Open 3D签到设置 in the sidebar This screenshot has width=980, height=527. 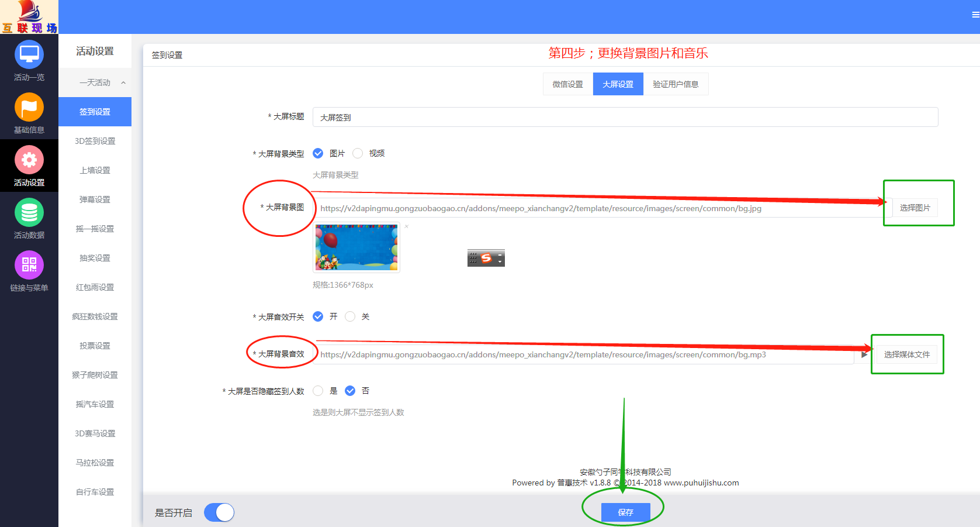95,141
